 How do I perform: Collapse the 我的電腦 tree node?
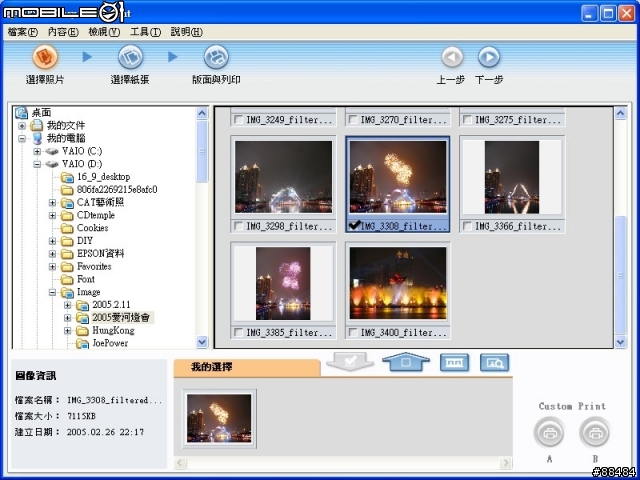tap(22, 139)
